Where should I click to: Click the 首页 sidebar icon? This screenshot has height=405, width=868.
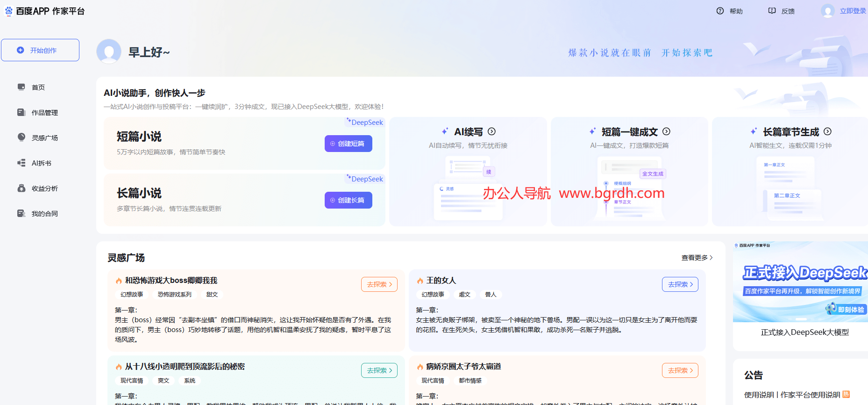point(21,87)
